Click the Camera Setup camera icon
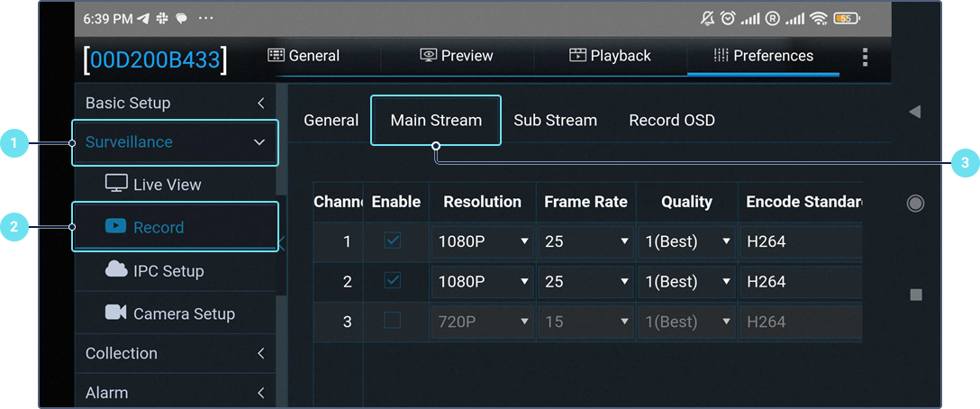 point(115,313)
